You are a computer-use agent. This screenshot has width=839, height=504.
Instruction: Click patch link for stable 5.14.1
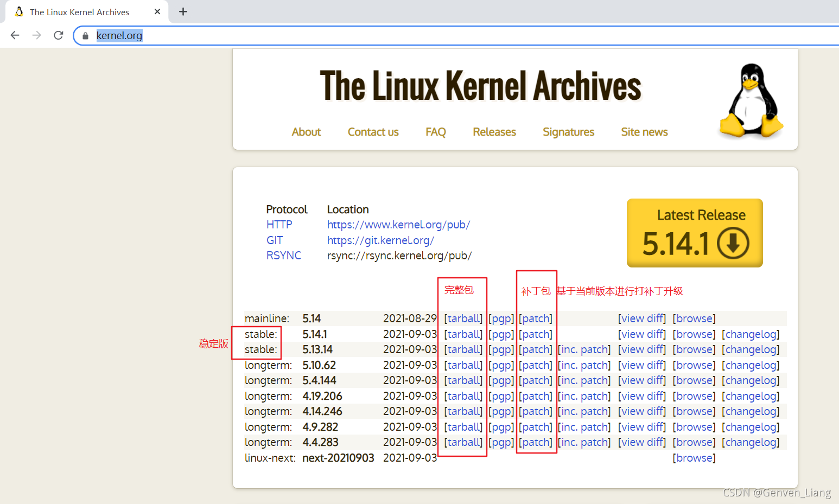pos(536,334)
